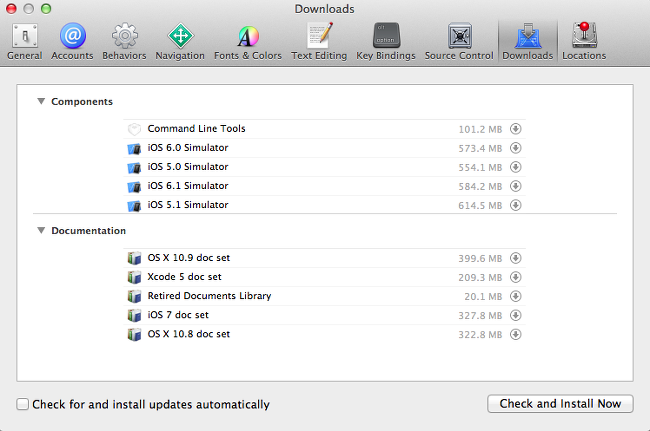Collapse the Documentation section triangle

tap(41, 230)
